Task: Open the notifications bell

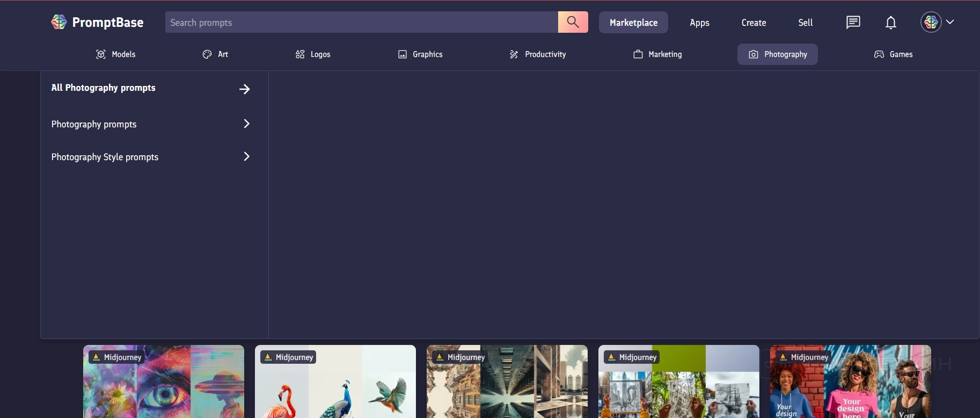Action: 891,23
